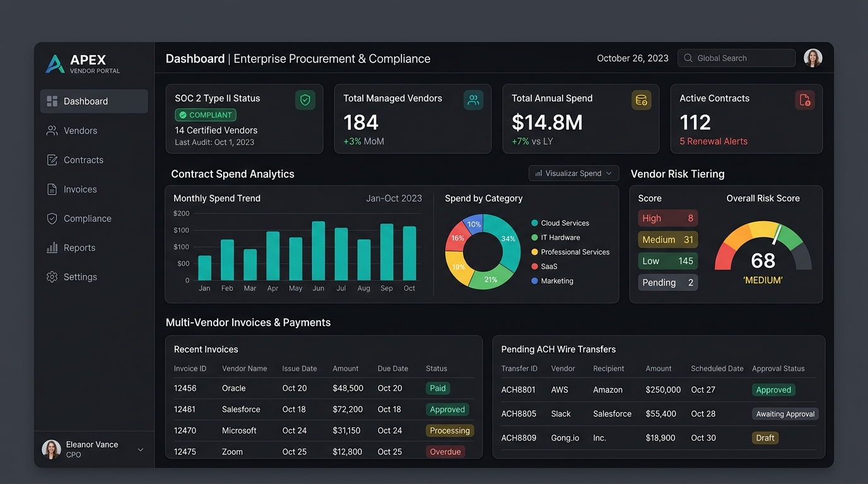Click the Draft status for ACH8809
Image resolution: width=868 pixels, height=484 pixels.
pyautogui.click(x=765, y=438)
